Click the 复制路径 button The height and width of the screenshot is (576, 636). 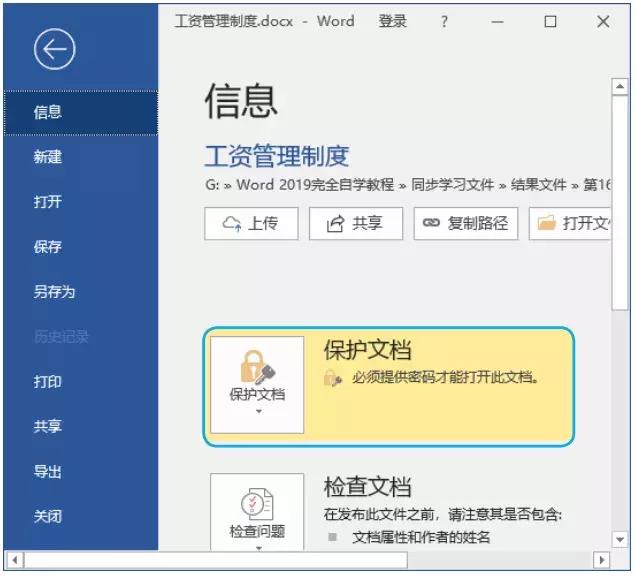466,224
